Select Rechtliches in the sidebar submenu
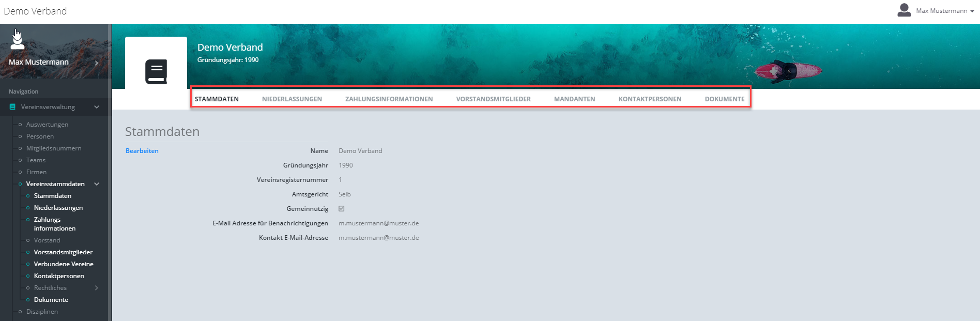The height and width of the screenshot is (321, 980). point(50,288)
